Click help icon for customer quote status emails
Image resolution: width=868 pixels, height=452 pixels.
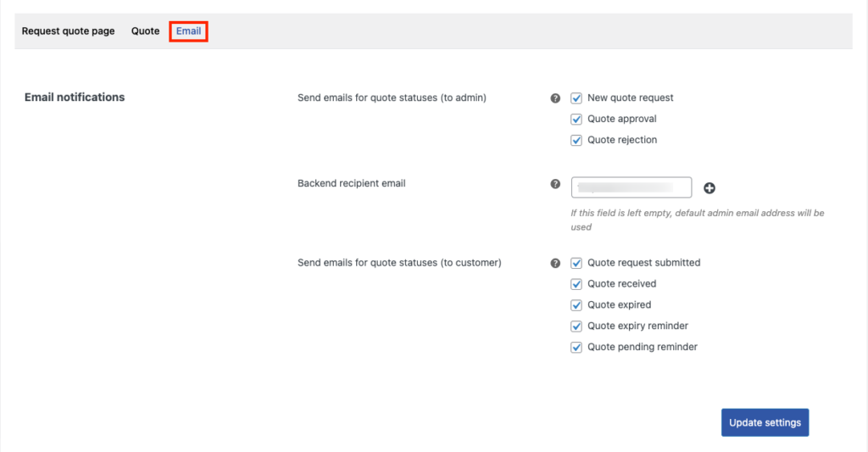[x=555, y=263]
